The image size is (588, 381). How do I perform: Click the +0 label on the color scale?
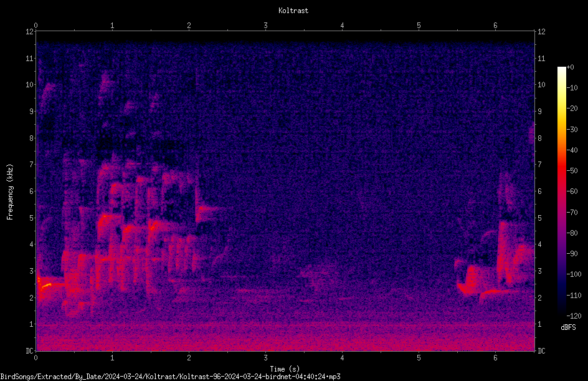point(570,67)
